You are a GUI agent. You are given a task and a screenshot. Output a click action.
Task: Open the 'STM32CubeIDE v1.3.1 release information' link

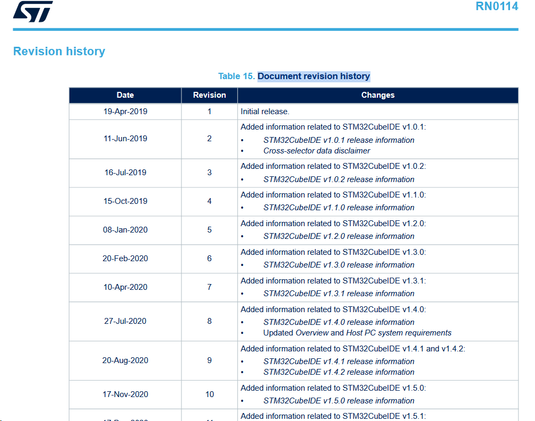pos(339,294)
